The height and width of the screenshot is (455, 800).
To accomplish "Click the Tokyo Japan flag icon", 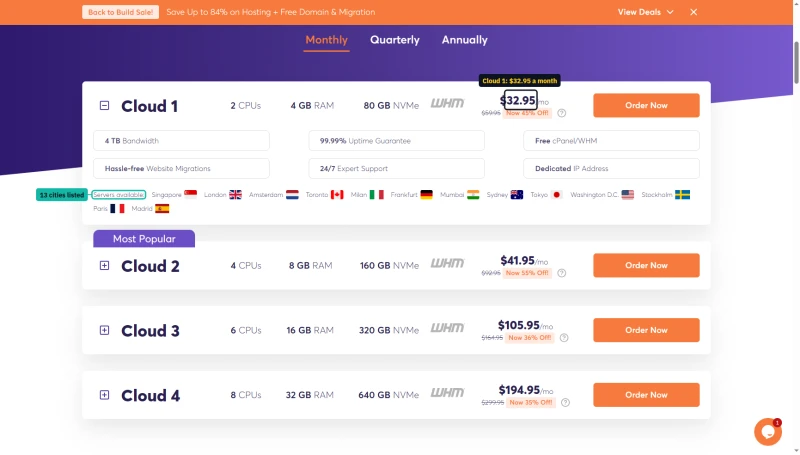I will coord(557,194).
